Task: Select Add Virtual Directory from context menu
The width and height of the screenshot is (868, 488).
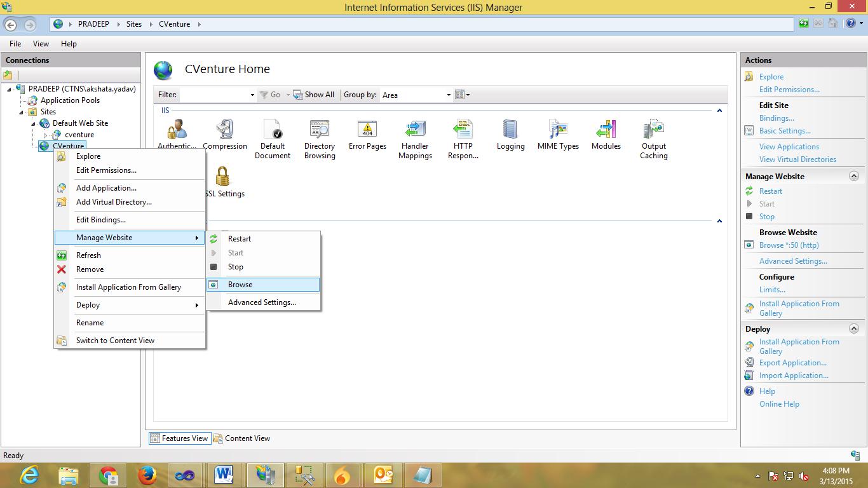Action: coord(130,202)
